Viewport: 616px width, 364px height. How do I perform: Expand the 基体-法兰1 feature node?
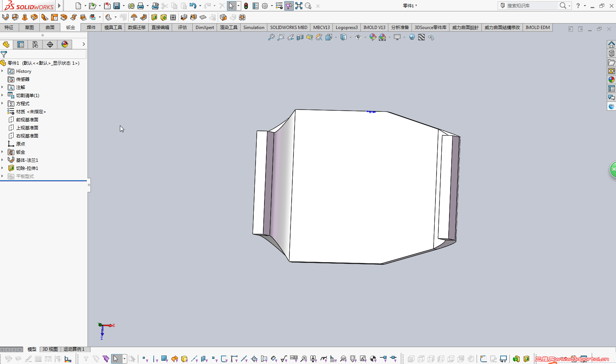tap(2, 160)
